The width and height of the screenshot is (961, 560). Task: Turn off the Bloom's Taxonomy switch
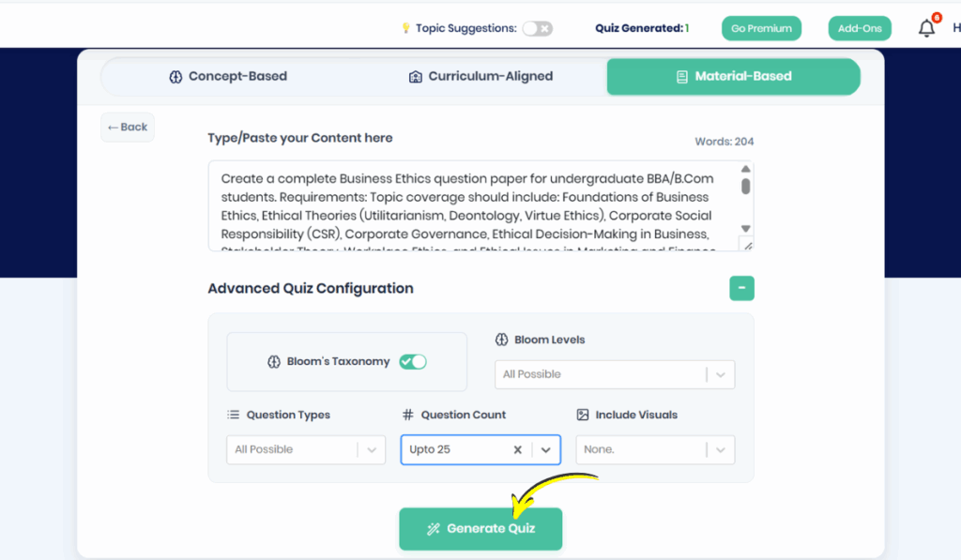coord(413,362)
